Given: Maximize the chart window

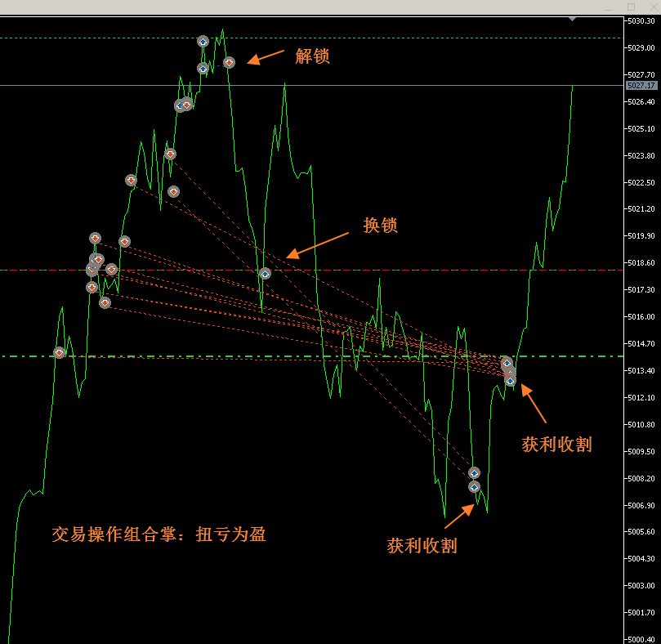Looking at the screenshot, I should click(x=631, y=7).
